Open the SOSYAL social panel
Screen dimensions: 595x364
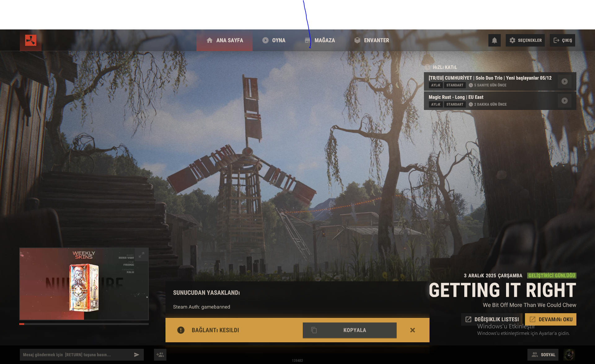[x=543, y=355]
